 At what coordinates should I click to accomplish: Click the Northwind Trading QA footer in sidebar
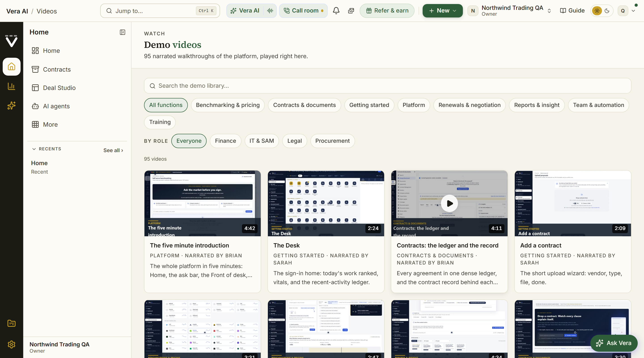pyautogui.click(x=77, y=347)
